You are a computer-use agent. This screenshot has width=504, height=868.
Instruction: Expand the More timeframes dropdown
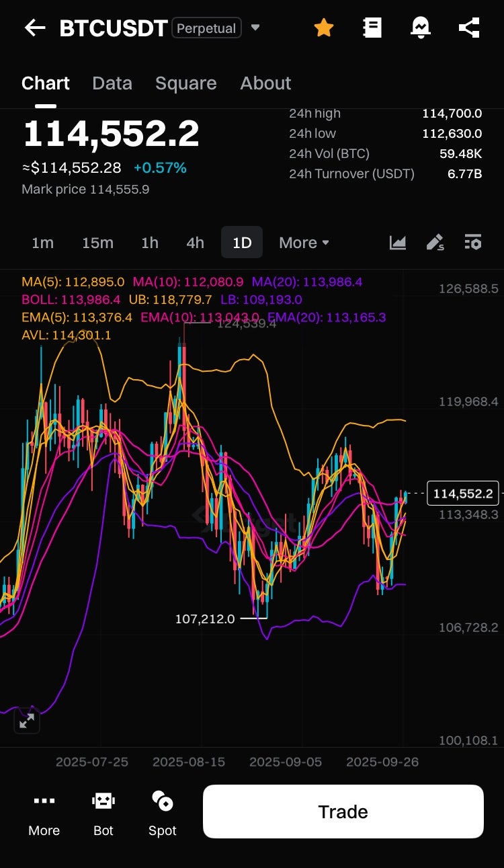click(x=304, y=243)
